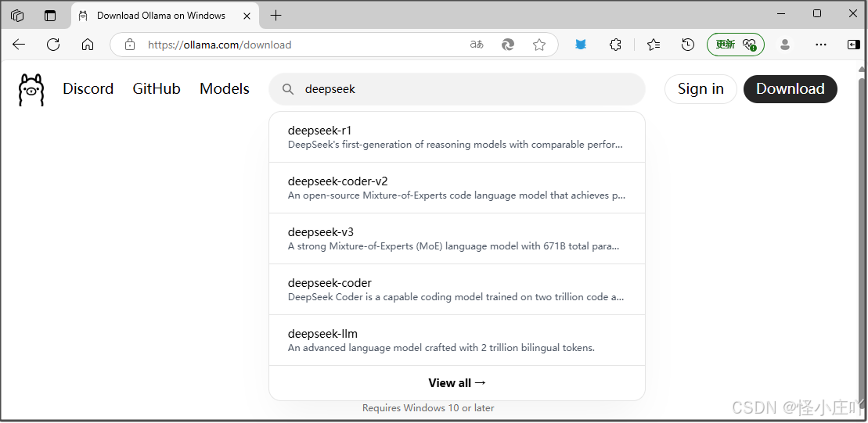Open the Settings and more ellipsis

tap(821, 45)
